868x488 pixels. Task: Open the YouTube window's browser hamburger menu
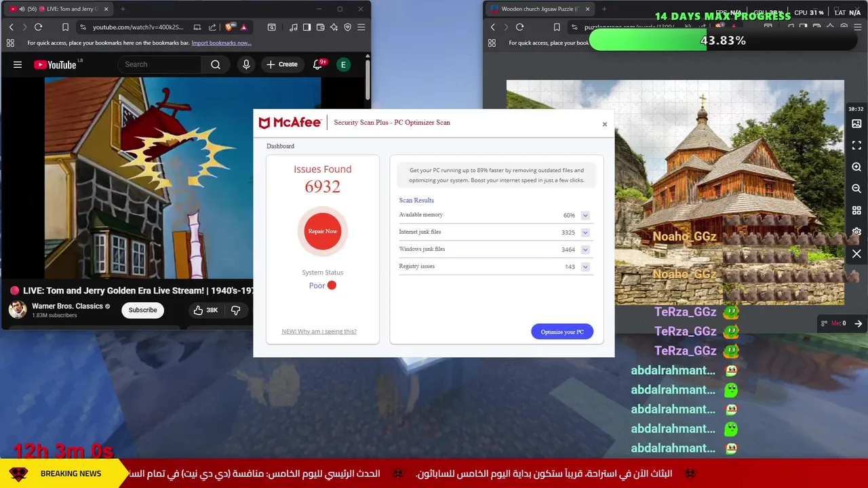click(x=361, y=27)
